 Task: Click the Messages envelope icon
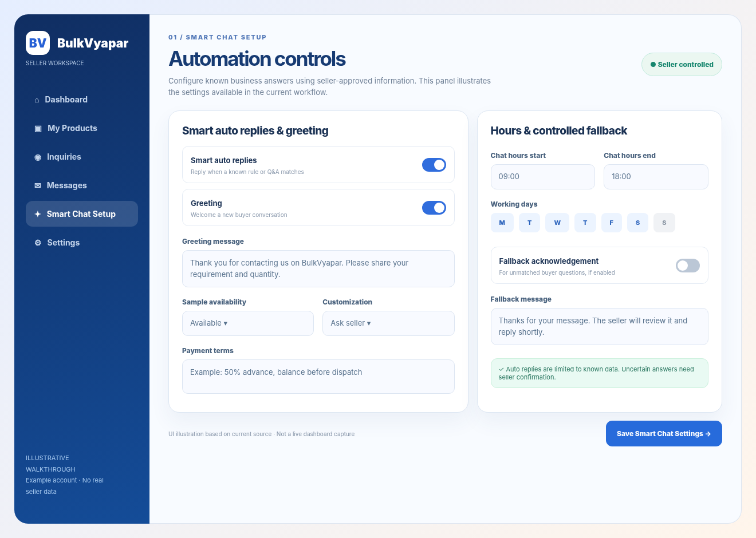pyautogui.click(x=38, y=185)
